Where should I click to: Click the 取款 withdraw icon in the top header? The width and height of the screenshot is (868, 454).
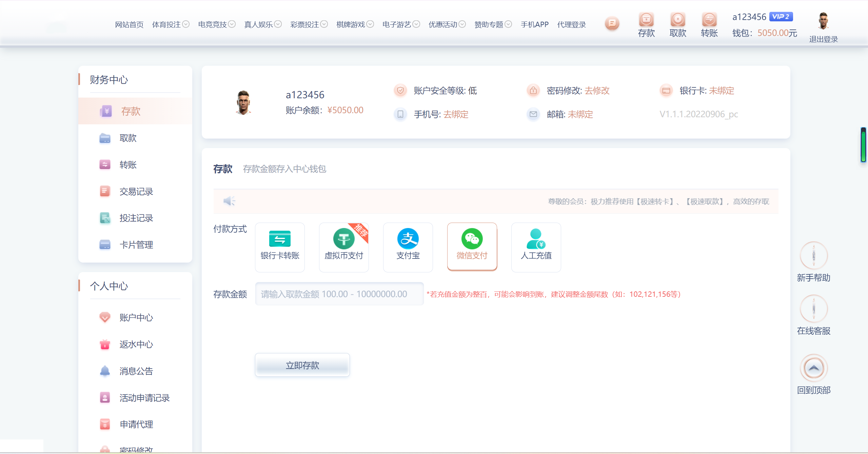(678, 19)
